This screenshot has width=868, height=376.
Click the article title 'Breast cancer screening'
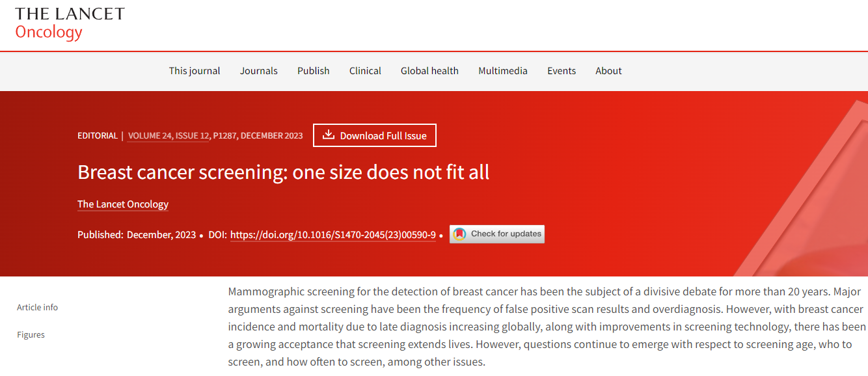(x=283, y=172)
